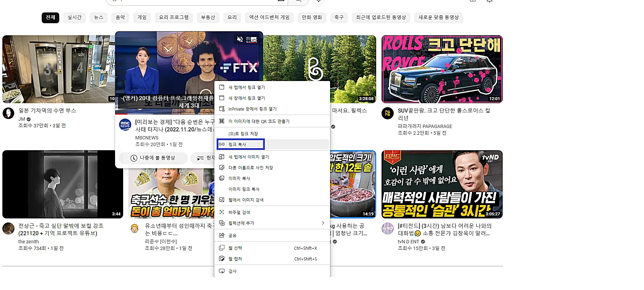Select (으)로 링크 저장 menu entry

pos(272,134)
